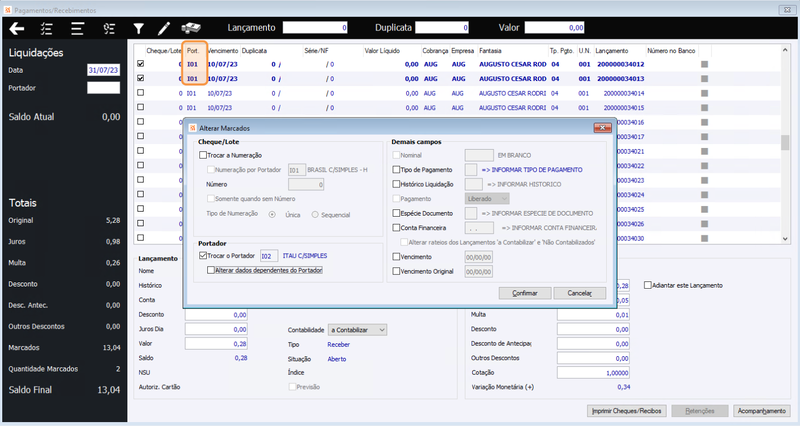The width and height of the screenshot is (800, 426).
Task: Click the back arrow icon in toolbar
Action: point(16,29)
